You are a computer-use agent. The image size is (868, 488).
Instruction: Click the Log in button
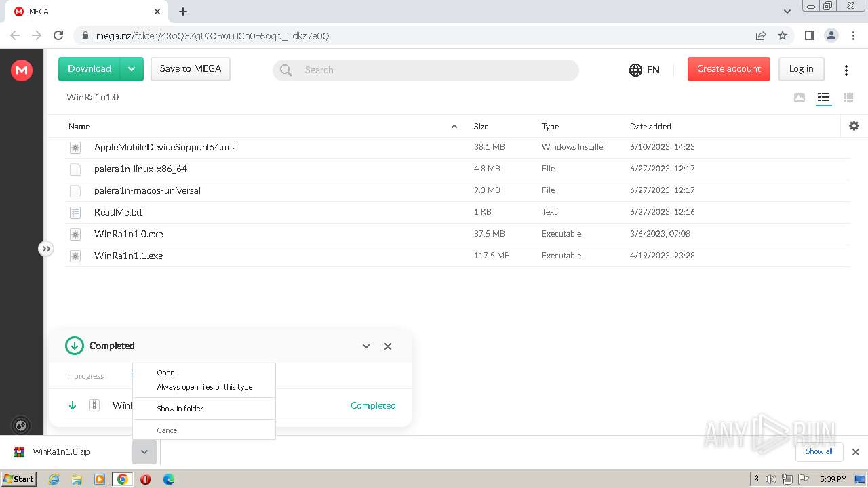point(802,69)
